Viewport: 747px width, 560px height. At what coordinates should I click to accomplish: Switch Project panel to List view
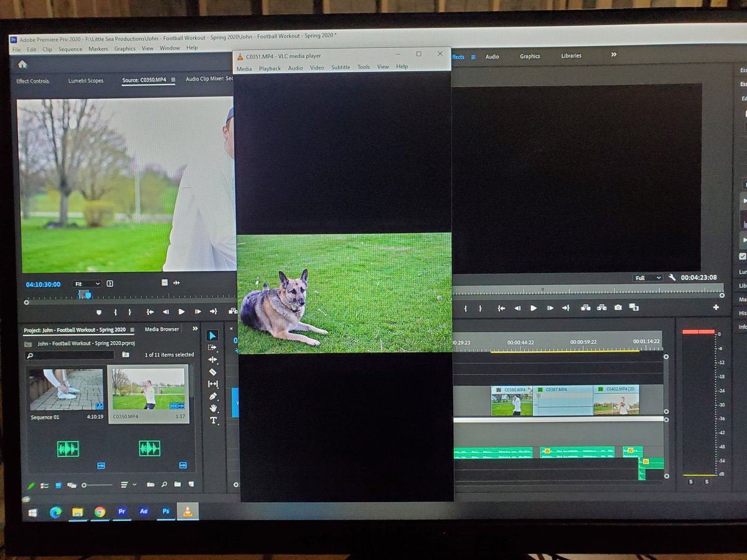(x=45, y=485)
